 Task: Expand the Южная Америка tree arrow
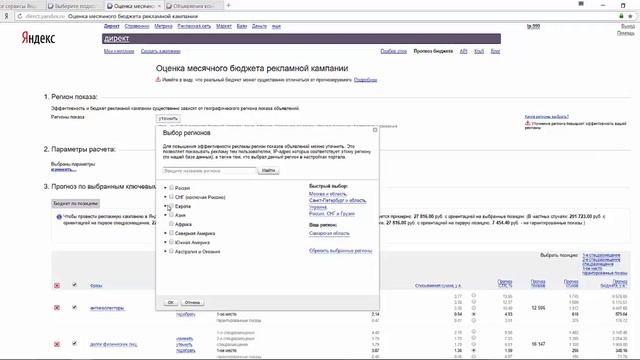coord(165,242)
